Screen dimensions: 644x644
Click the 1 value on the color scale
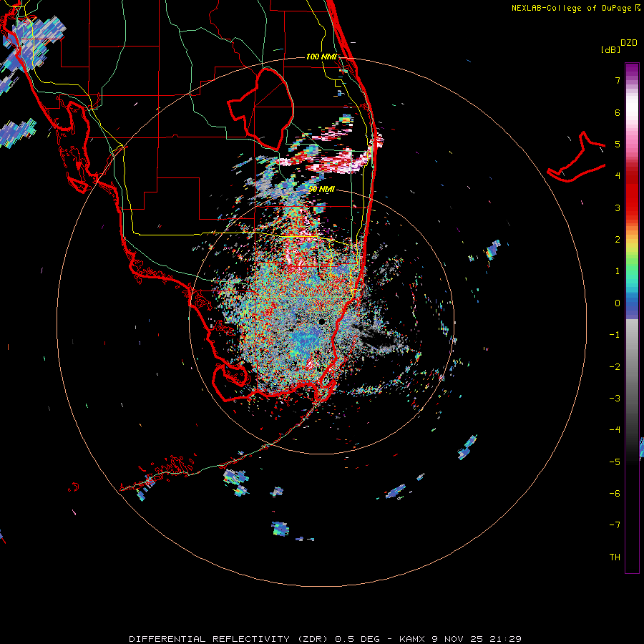pos(618,271)
